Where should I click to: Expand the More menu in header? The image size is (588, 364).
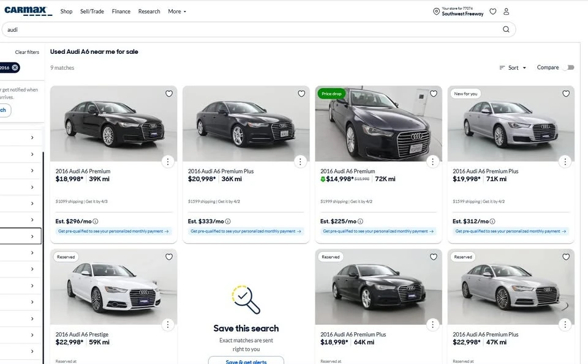coord(177,12)
